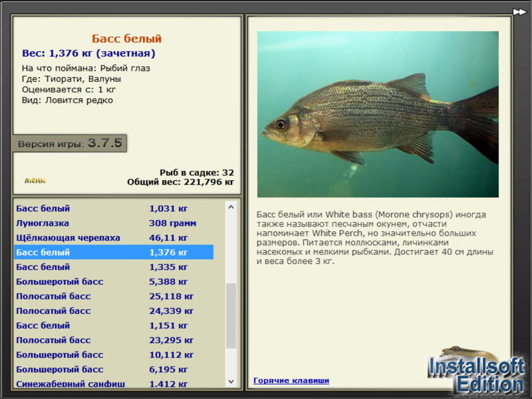The image size is (532, 399).
Task: Click the fish list scrollbar thumb
Action: pyautogui.click(x=231, y=316)
